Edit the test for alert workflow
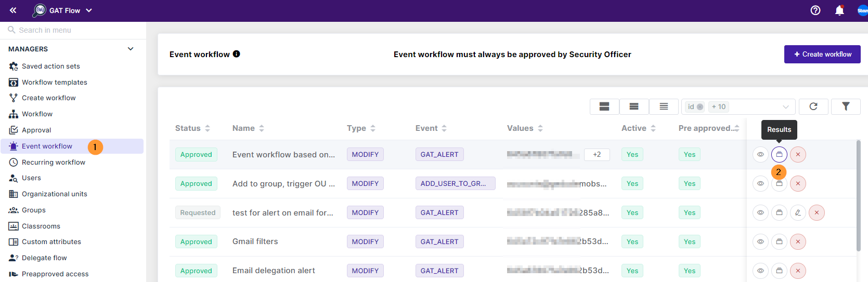The width and height of the screenshot is (868, 282). [x=798, y=212]
